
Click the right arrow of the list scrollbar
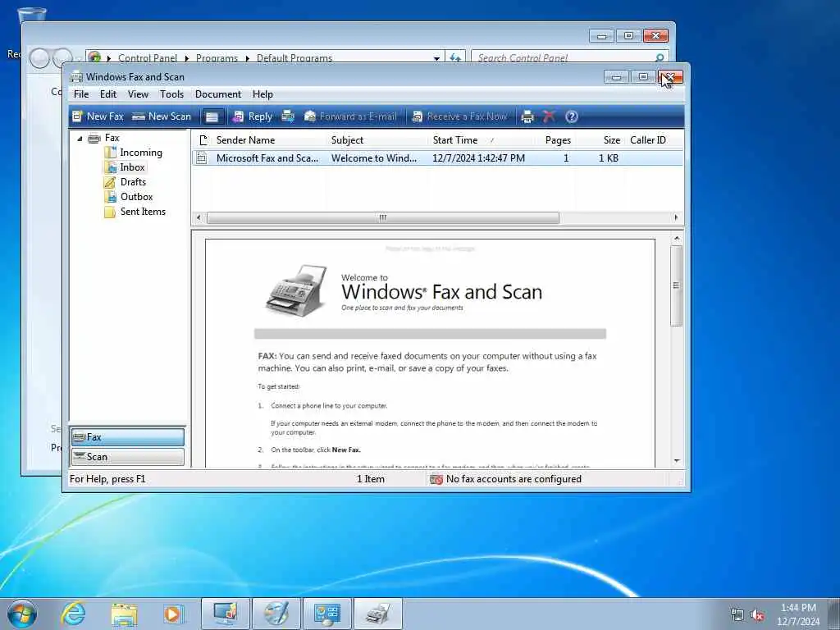click(x=676, y=217)
